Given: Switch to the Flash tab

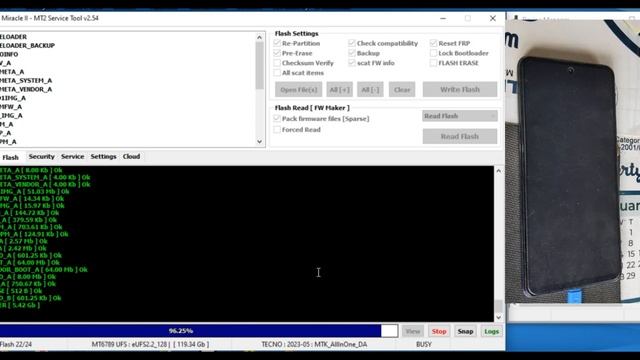Looking at the screenshot, I should coord(11,157).
